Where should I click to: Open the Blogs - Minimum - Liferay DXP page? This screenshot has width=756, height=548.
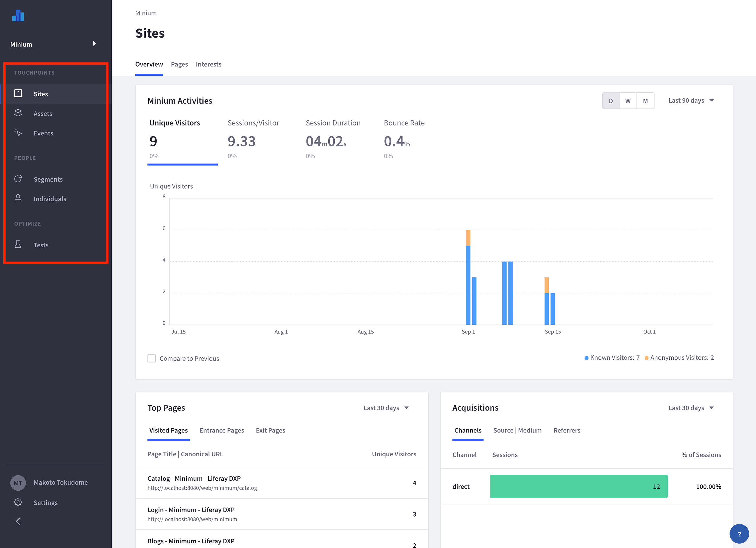pos(191,541)
